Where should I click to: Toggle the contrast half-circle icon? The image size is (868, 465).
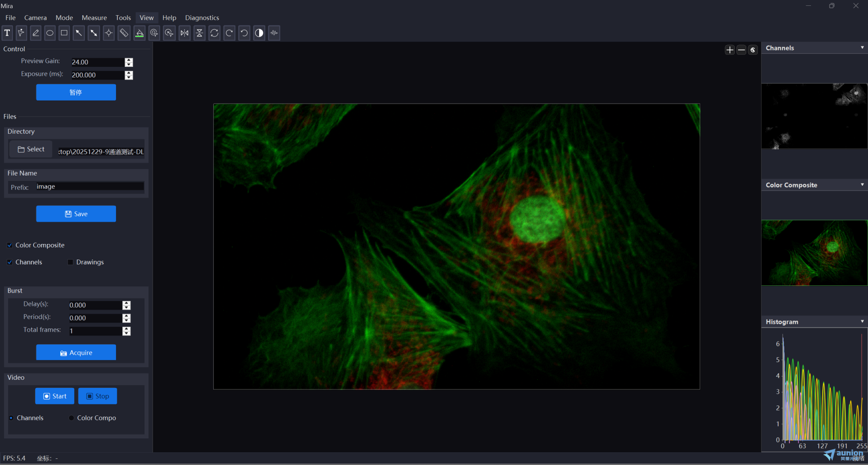259,33
